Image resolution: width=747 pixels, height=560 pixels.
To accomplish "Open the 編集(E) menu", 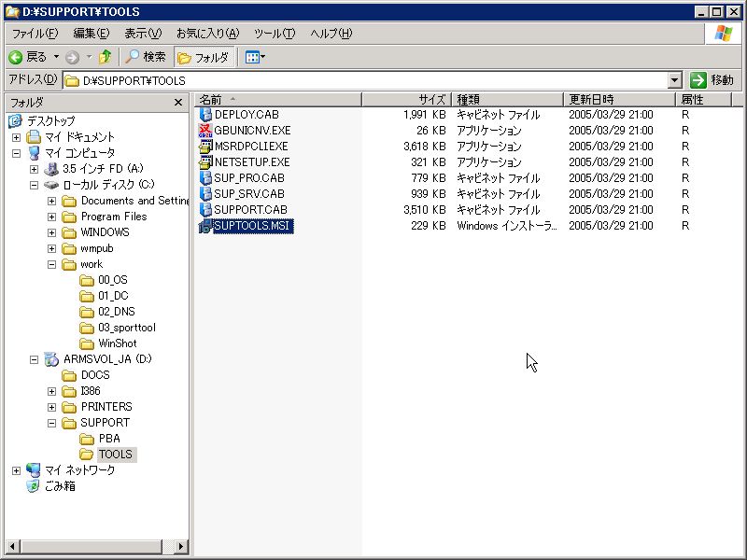I will 91,34.
